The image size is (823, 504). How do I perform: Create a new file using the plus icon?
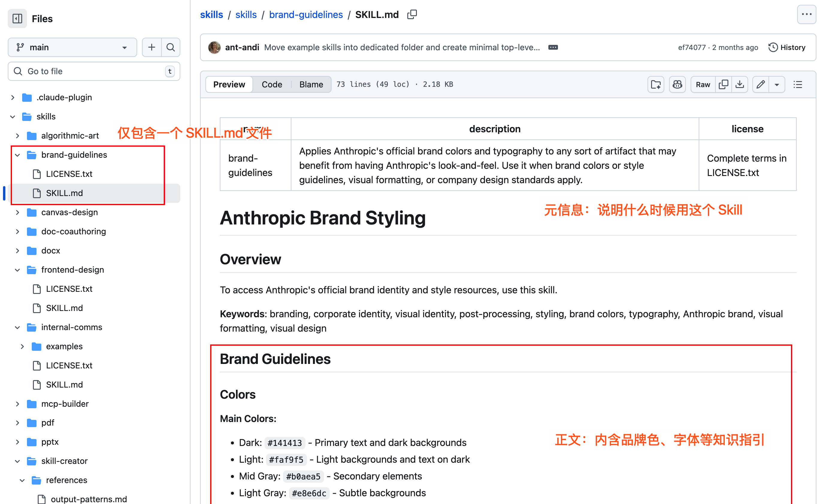tap(152, 47)
